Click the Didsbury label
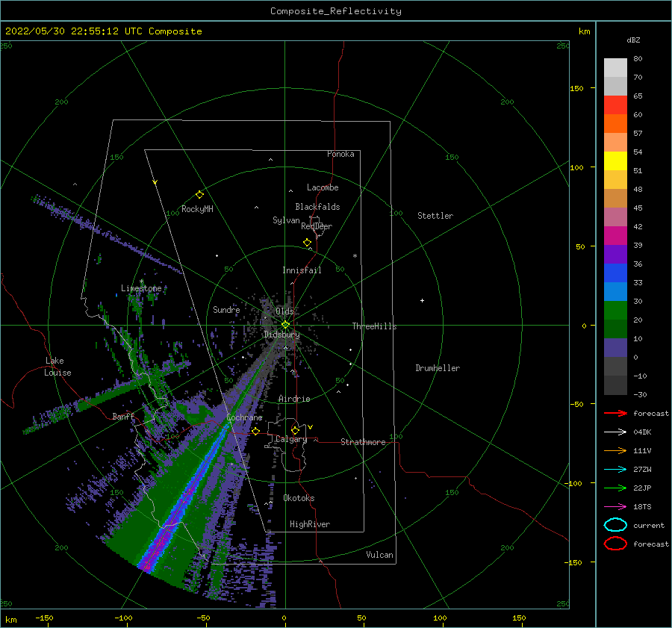Viewport: 672px width, 628px height. [x=281, y=335]
